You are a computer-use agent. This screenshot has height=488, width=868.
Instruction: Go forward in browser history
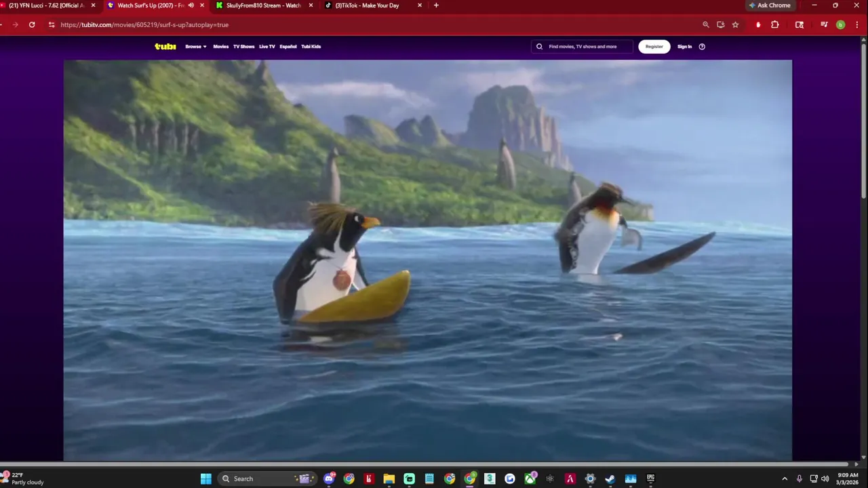pyautogui.click(x=15, y=24)
